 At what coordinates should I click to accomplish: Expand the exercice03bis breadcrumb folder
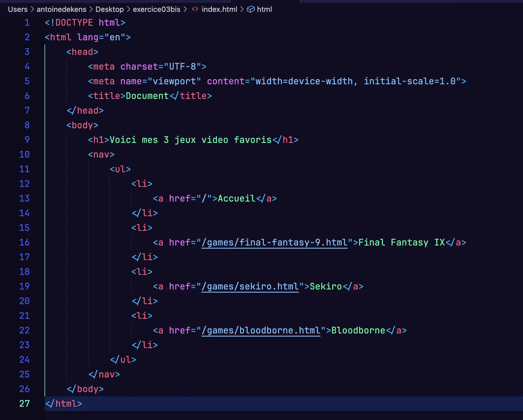pyautogui.click(x=156, y=9)
